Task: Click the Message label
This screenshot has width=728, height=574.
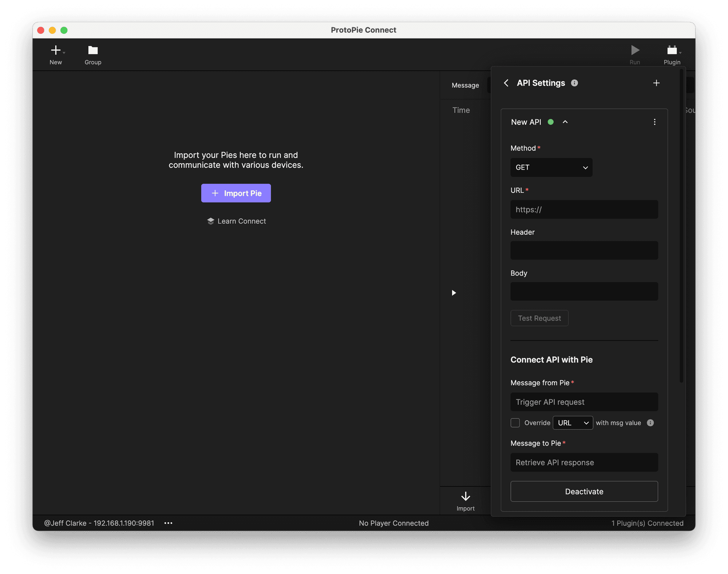Action: click(465, 85)
